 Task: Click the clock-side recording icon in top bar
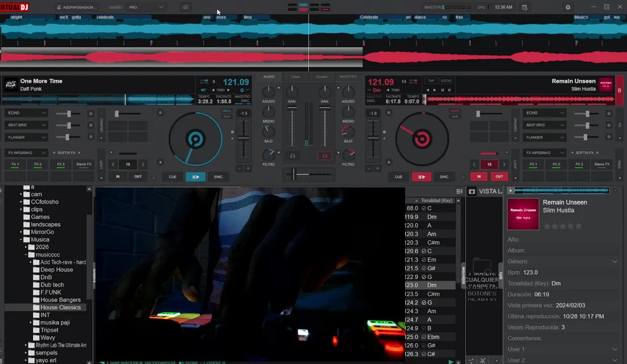[524, 8]
